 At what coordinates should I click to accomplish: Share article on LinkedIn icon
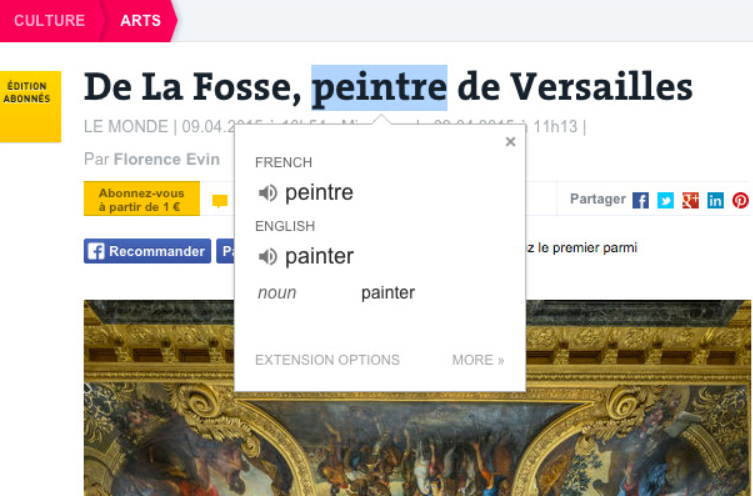[x=715, y=200]
